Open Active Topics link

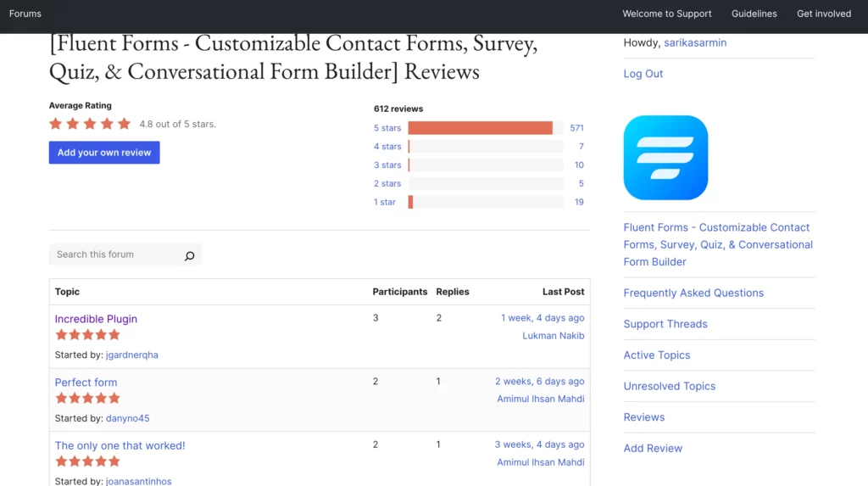tap(657, 355)
